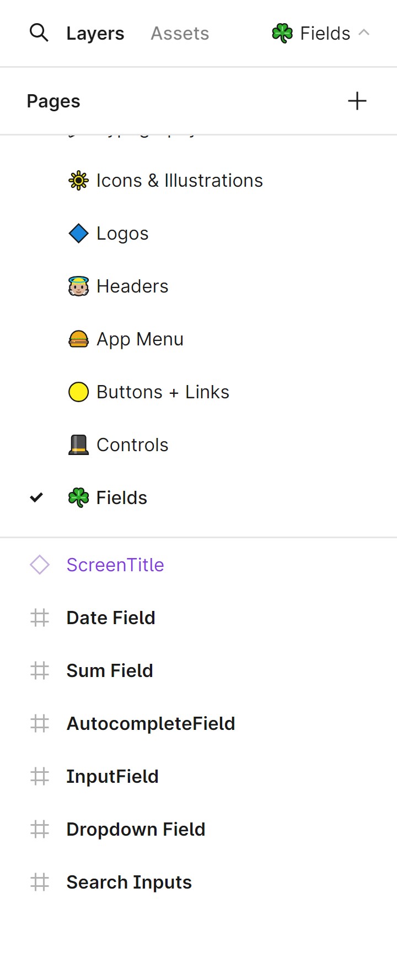Select the Layers tab
This screenshot has height=980, width=397.
click(x=95, y=34)
